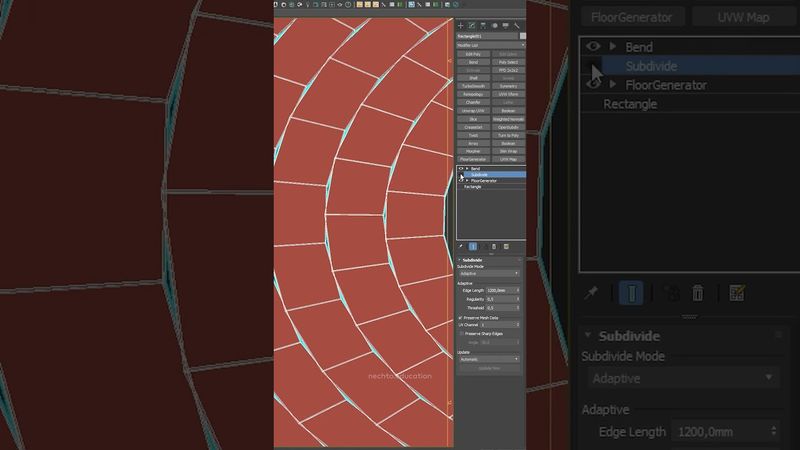Open the Create tab plus icon

460,25
